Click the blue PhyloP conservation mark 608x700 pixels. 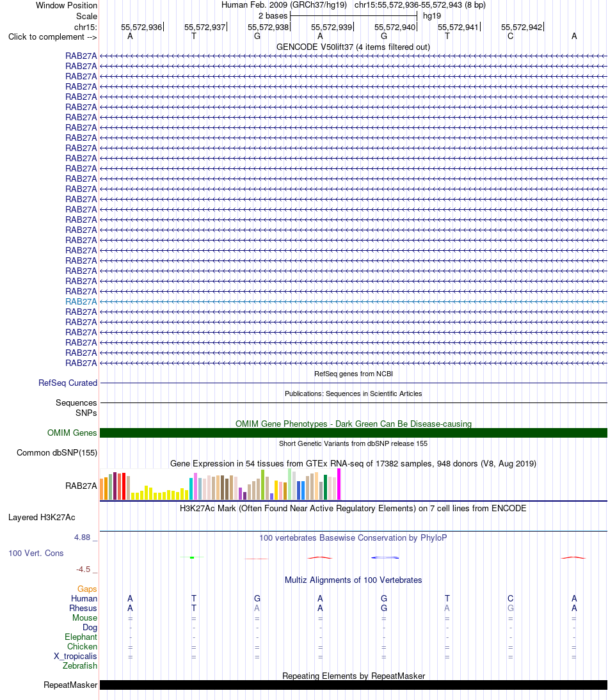pos(385,557)
